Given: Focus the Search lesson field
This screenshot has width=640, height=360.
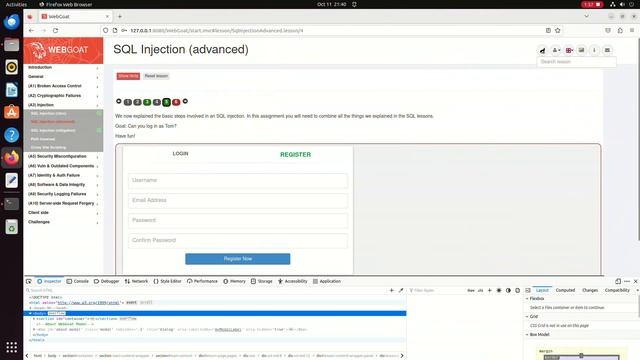Looking at the screenshot, I should (x=576, y=62).
